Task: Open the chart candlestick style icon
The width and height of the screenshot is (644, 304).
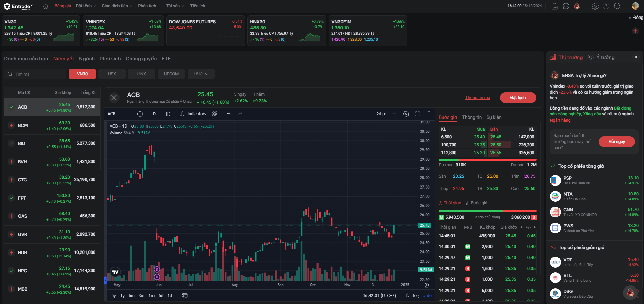Action: 168,114
